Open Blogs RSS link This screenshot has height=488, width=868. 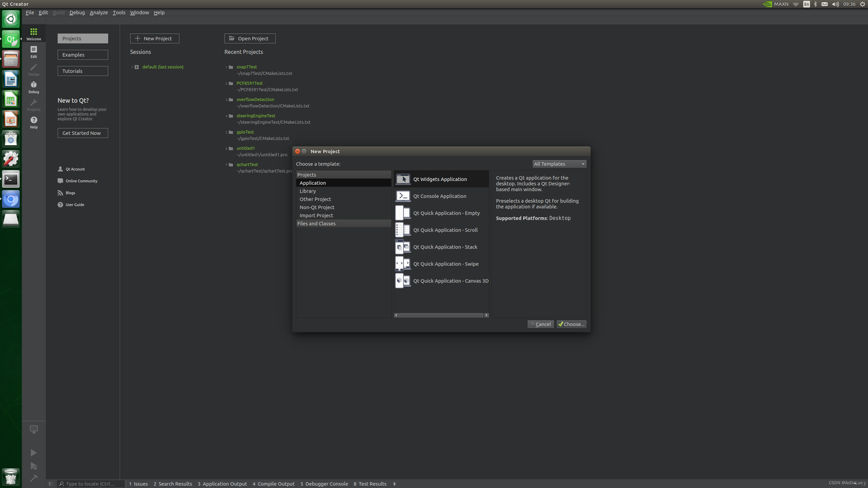[x=66, y=192]
